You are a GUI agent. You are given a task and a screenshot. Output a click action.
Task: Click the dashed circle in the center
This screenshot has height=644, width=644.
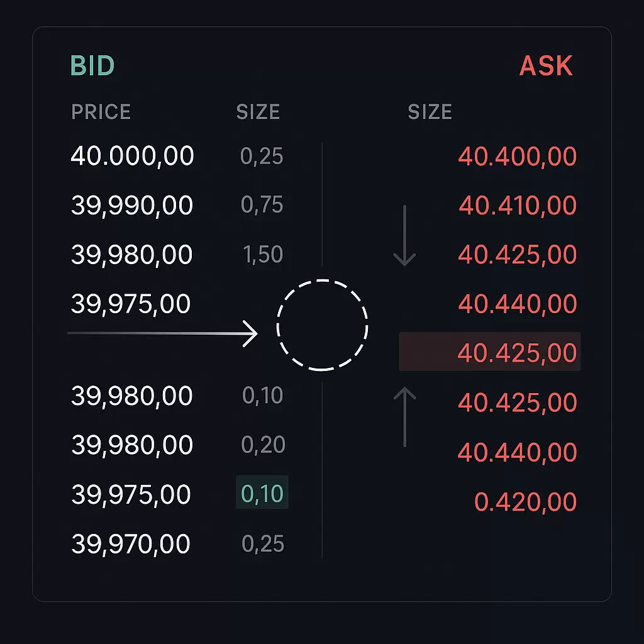pyautogui.click(x=322, y=325)
